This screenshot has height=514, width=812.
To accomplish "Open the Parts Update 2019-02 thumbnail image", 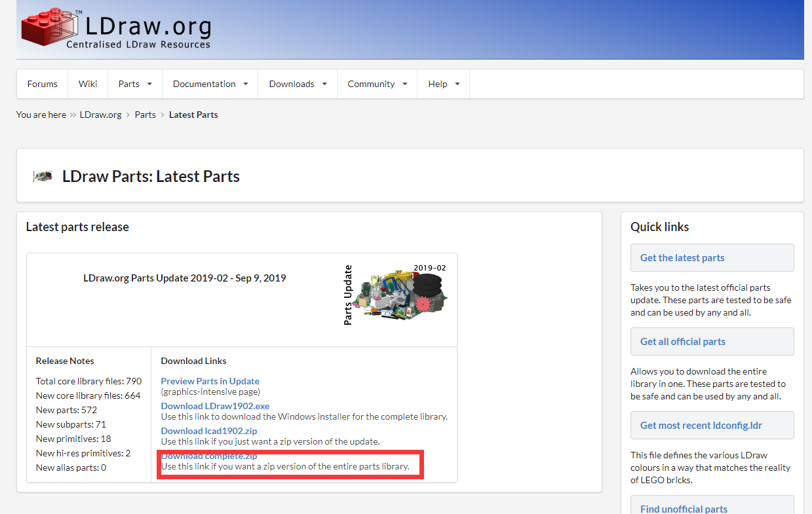I will click(x=396, y=295).
